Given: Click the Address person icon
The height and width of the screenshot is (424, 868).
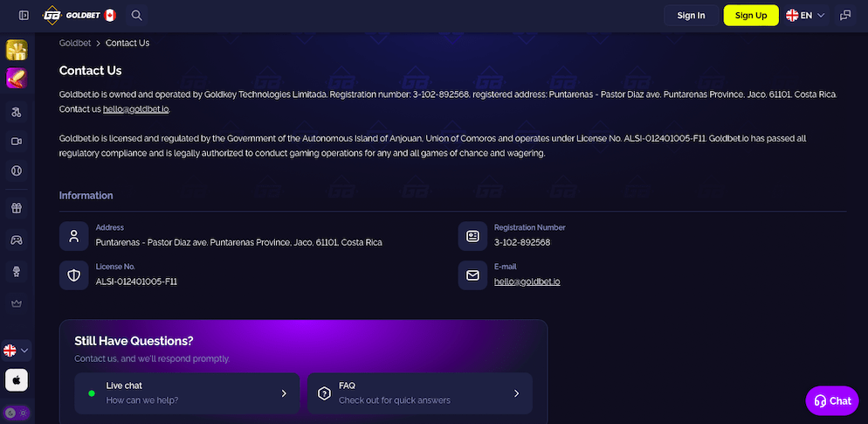Looking at the screenshot, I should 73,236.
